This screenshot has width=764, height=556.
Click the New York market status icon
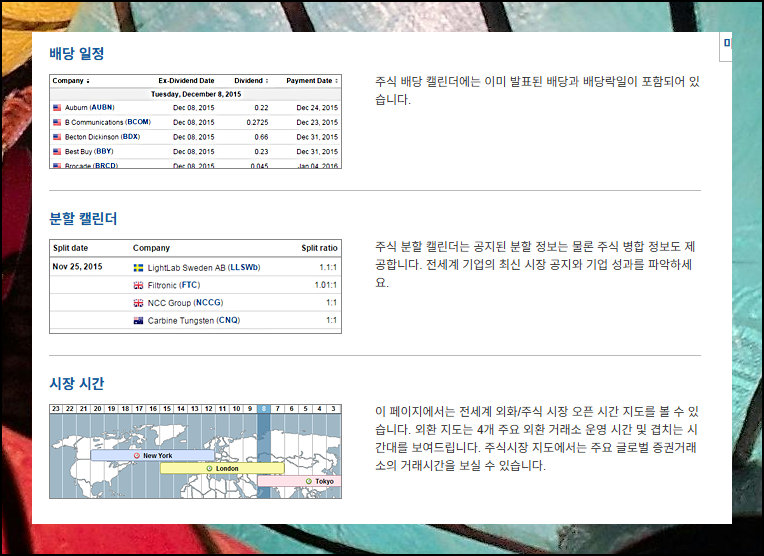tap(137, 456)
